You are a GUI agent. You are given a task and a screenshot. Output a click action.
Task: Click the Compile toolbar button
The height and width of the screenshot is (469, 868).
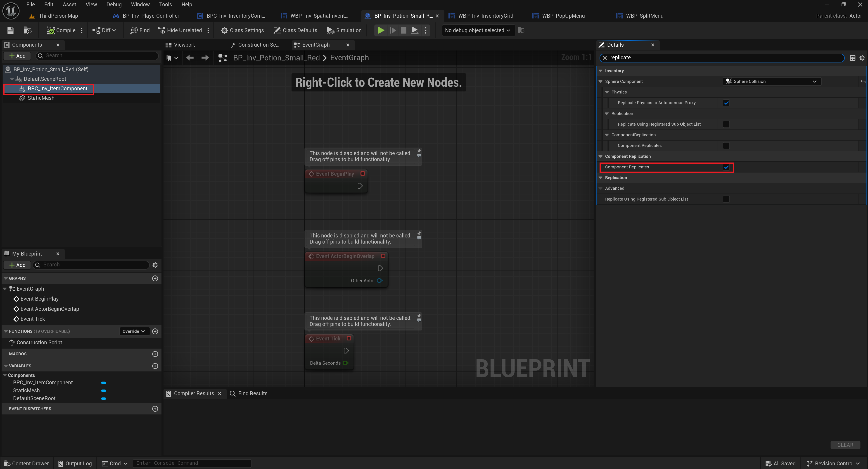pos(61,30)
